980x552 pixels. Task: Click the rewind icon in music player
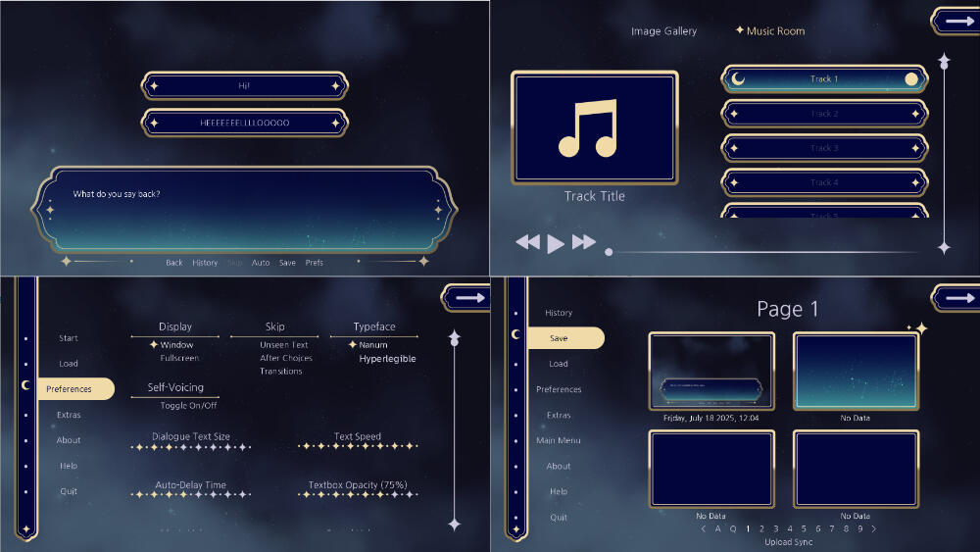[528, 242]
